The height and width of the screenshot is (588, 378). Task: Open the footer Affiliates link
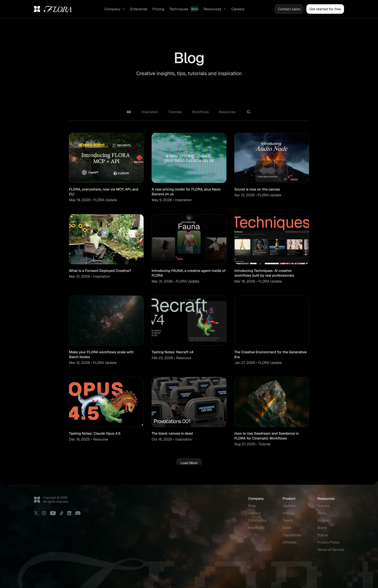click(289, 542)
